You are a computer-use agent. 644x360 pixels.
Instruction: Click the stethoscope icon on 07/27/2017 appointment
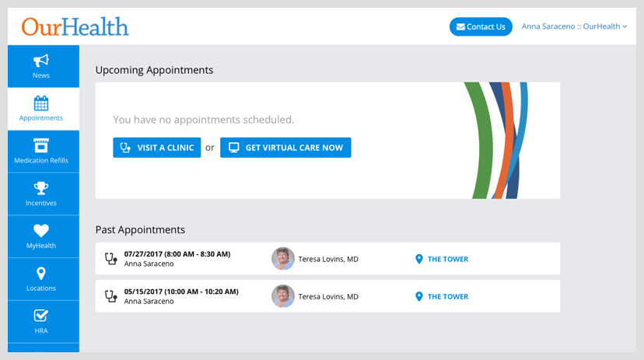[x=111, y=259]
